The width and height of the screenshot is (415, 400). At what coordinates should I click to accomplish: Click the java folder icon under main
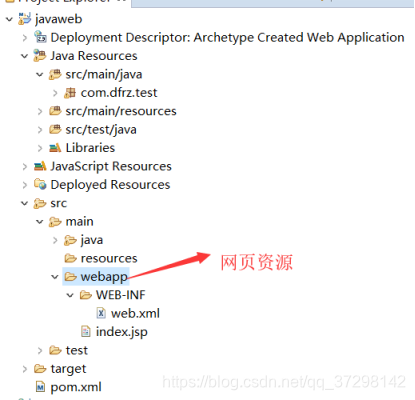click(x=70, y=240)
